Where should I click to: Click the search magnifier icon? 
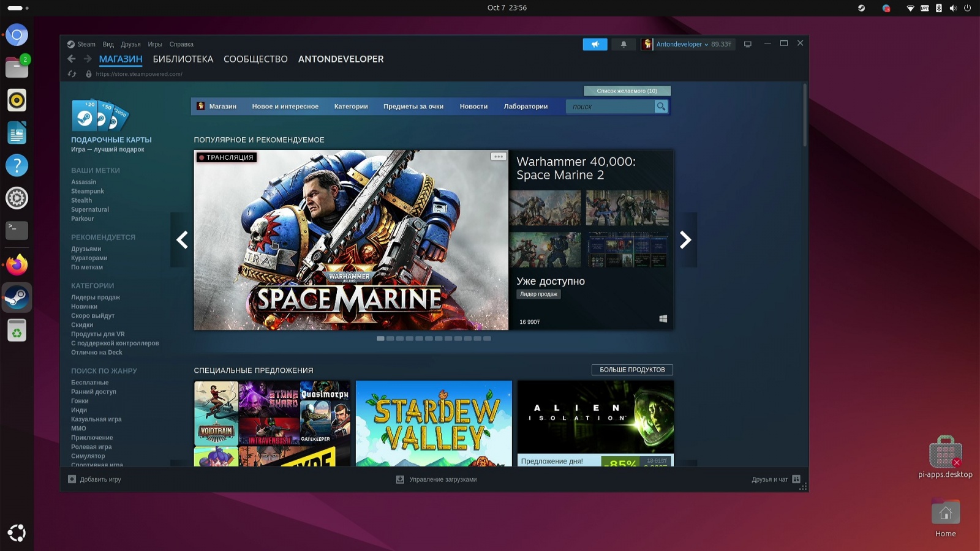[x=661, y=107]
